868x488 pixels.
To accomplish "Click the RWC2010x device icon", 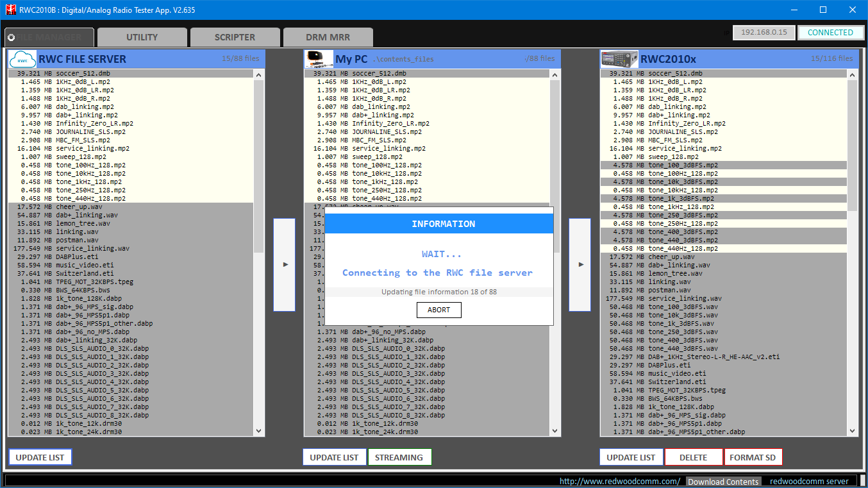I will tap(619, 59).
